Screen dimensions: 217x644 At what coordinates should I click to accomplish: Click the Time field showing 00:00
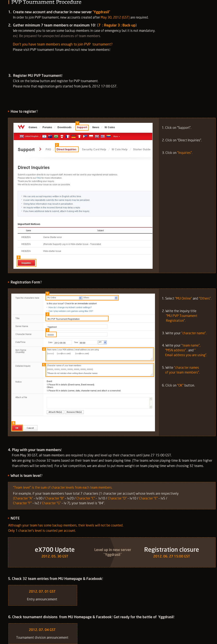(x=88, y=342)
